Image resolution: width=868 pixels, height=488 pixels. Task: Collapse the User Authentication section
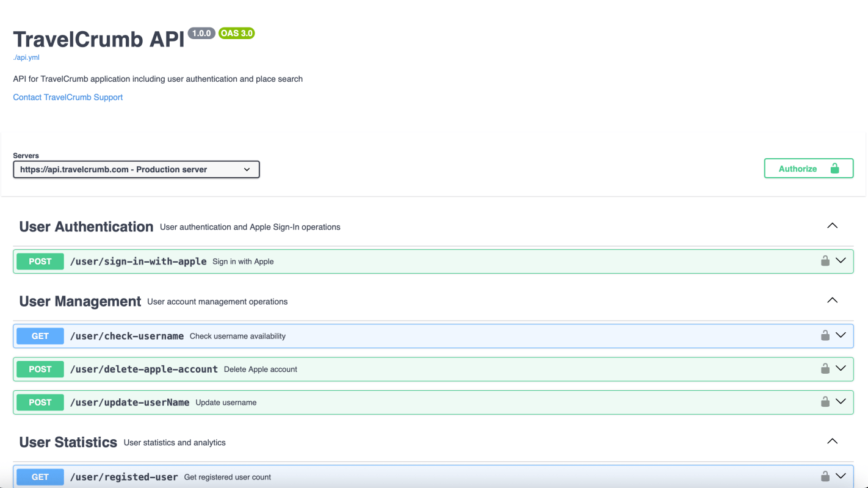pyautogui.click(x=832, y=226)
